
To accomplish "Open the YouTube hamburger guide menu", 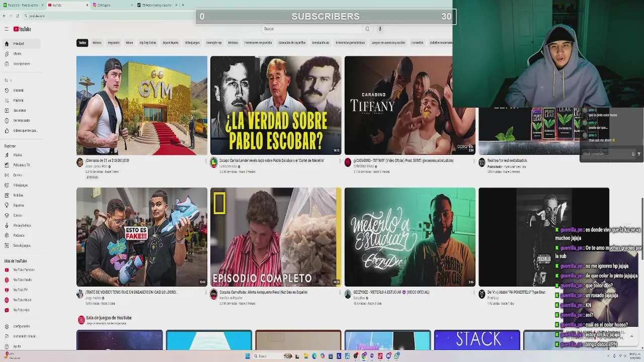I will point(7,29).
